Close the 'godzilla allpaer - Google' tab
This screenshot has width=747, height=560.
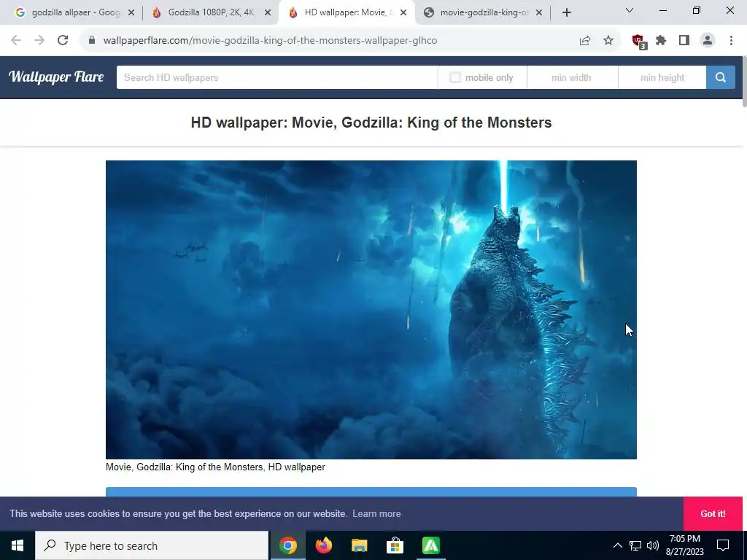click(x=131, y=12)
